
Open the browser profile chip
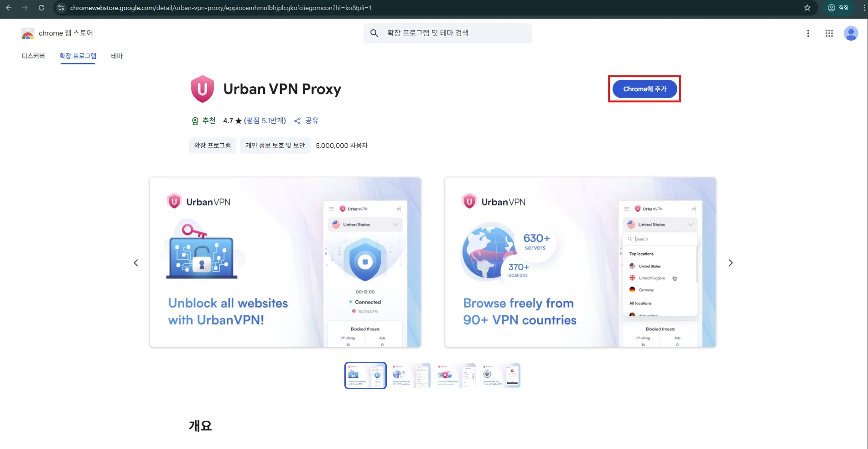coord(838,8)
